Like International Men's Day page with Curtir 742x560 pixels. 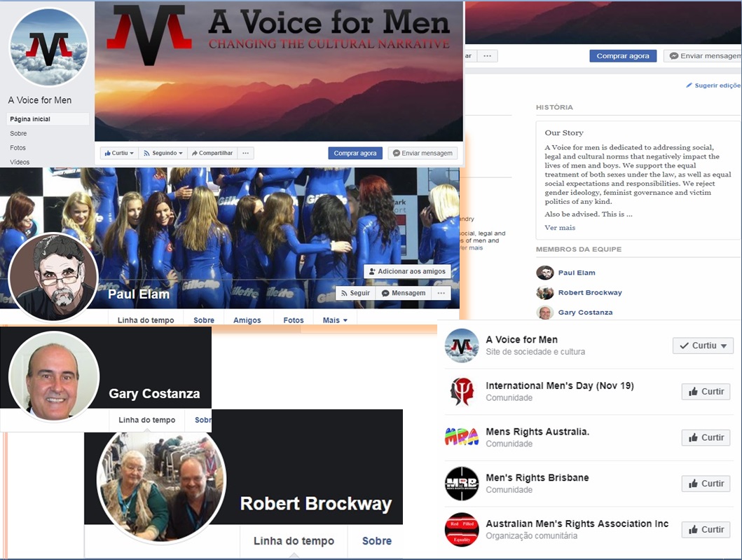click(x=706, y=392)
